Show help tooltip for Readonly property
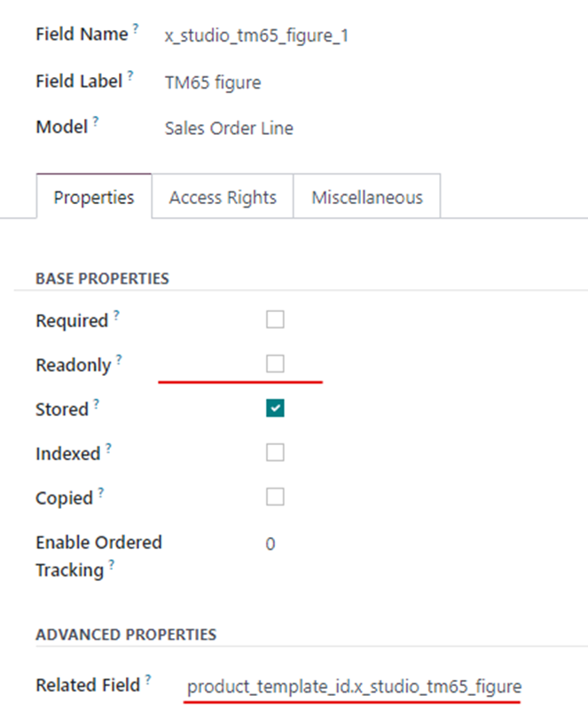Image resolution: width=588 pixels, height=719 pixels. click(x=120, y=360)
